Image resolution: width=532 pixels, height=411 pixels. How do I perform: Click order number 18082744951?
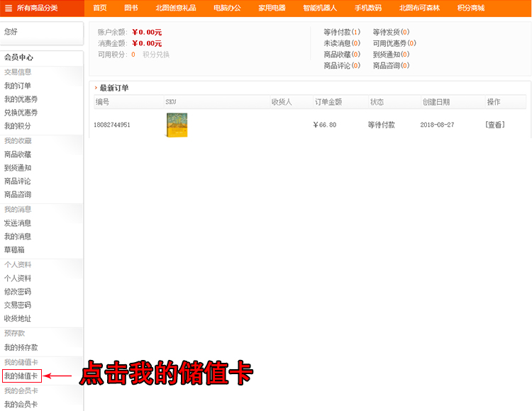112,125
